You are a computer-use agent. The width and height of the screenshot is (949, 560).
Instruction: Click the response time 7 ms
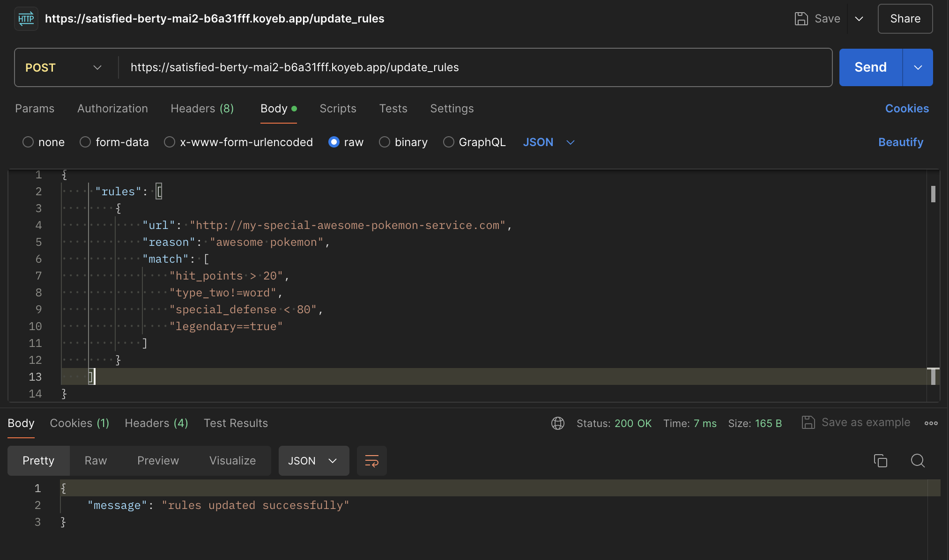(x=705, y=423)
